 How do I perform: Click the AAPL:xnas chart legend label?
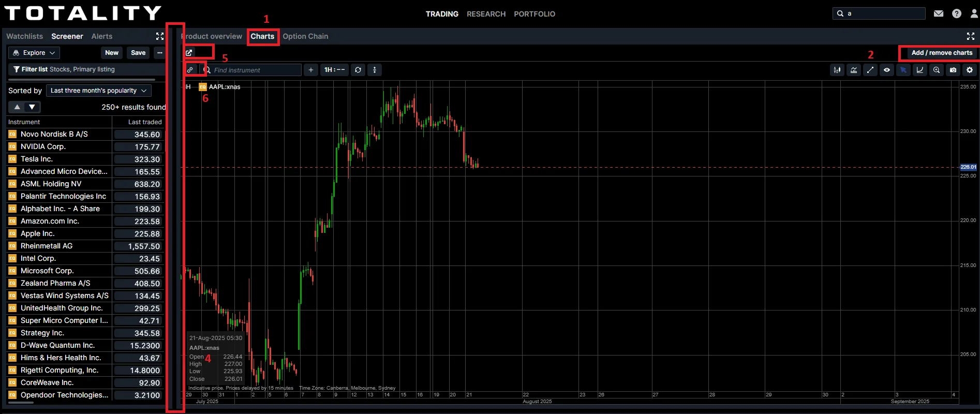click(225, 87)
